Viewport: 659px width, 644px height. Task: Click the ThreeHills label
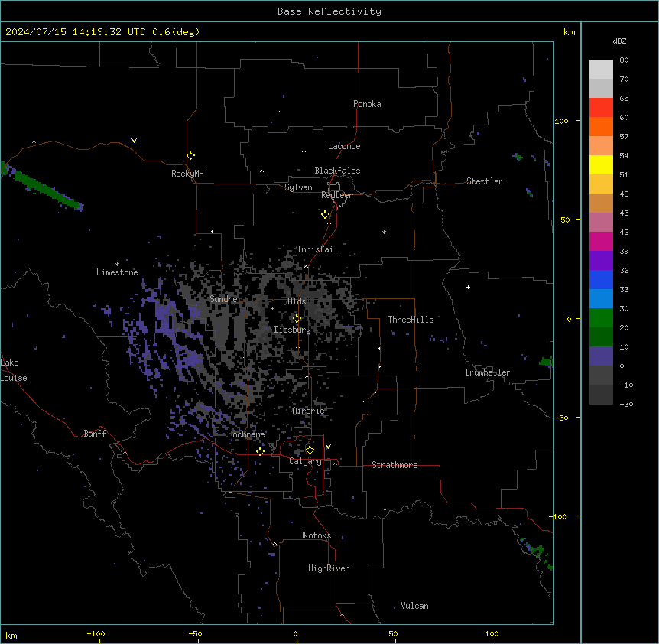411,320
